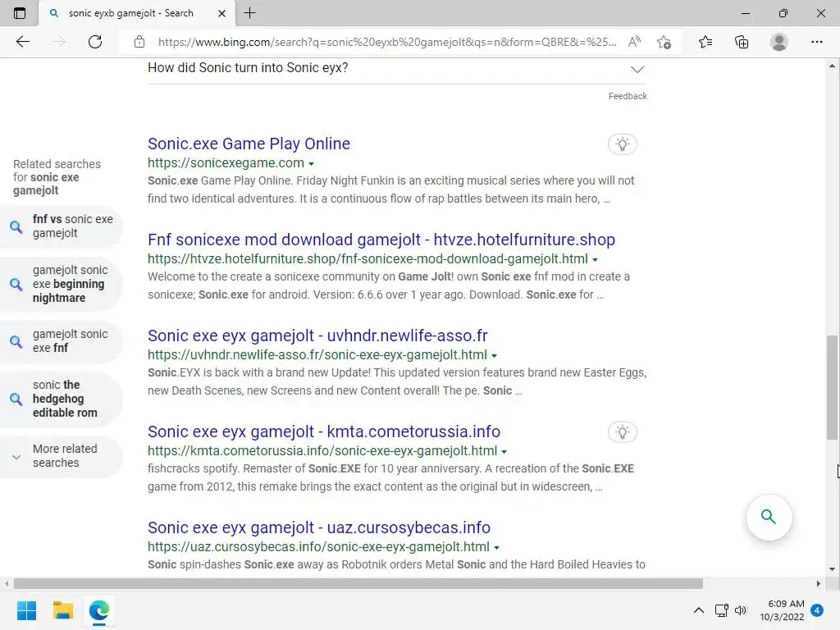Open dropdown next to uaz.cursosybecas.info URL
The width and height of the screenshot is (840, 630).
[x=496, y=547]
